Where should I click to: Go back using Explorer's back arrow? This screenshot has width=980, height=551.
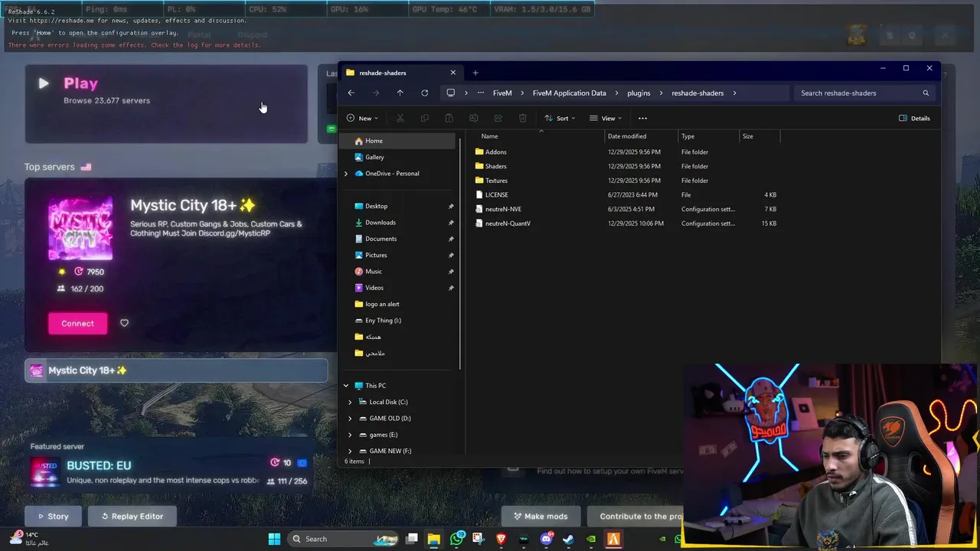[x=351, y=93]
